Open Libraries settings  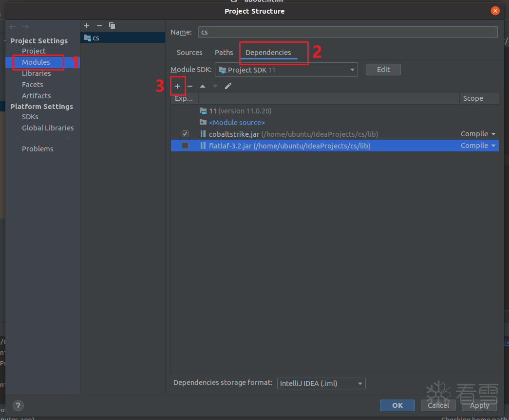pyautogui.click(x=37, y=73)
